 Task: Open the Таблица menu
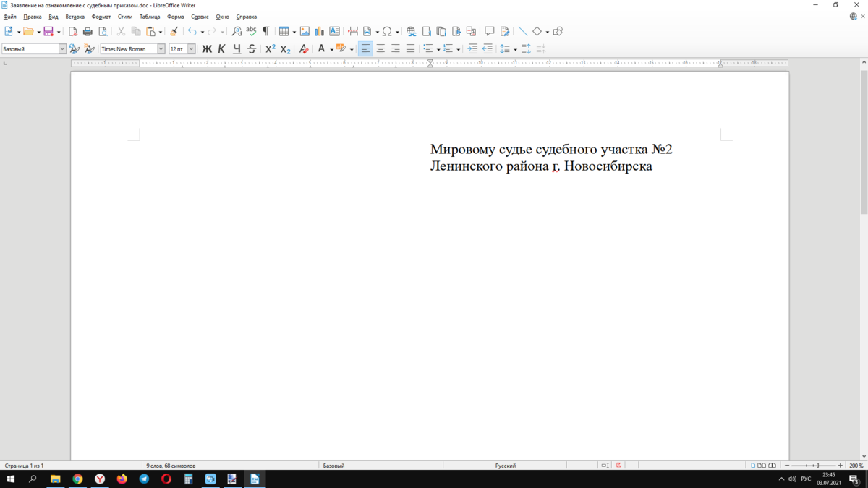[x=150, y=17]
